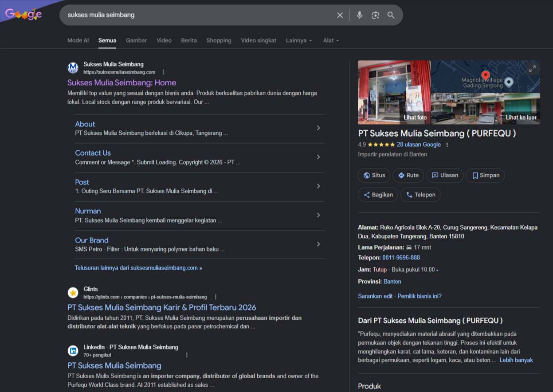553x392 pixels.
Task: Select the PT Sukses Mulia Seimbang ( PURFEQU ) heading
Action: (x=437, y=133)
